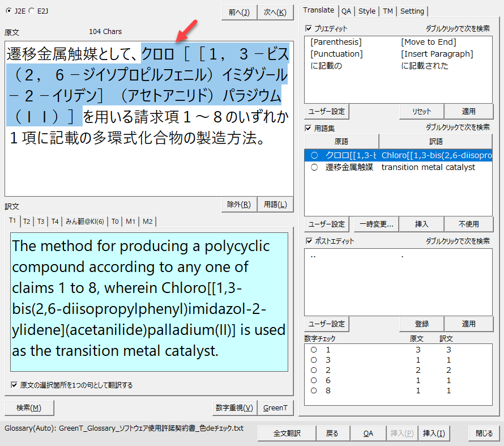Image resolution: width=504 pixels, height=446 pixels.
Task: Open the Setting tab
Action: point(412,11)
